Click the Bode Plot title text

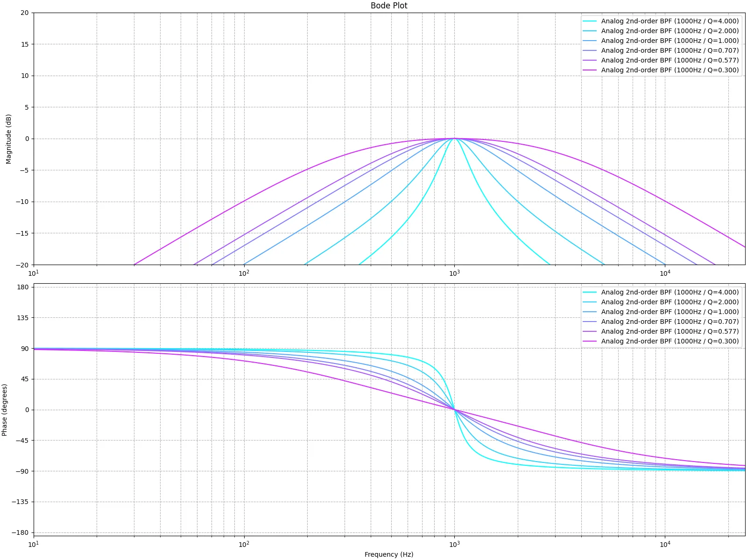point(388,6)
